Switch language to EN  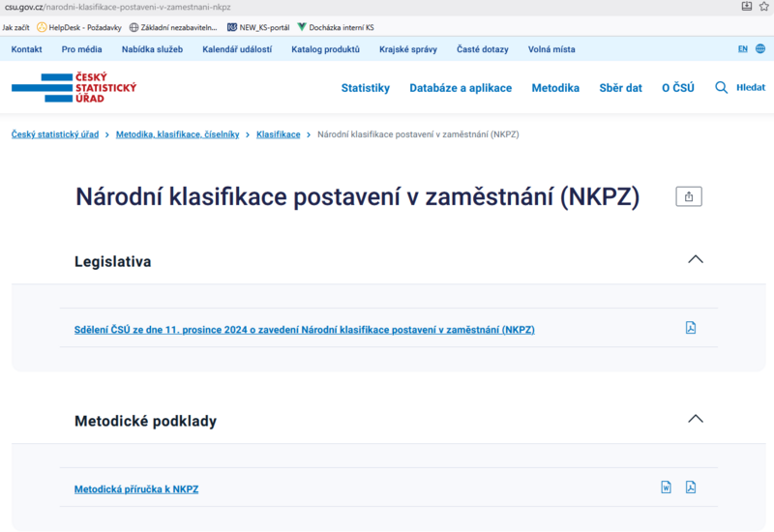(742, 48)
